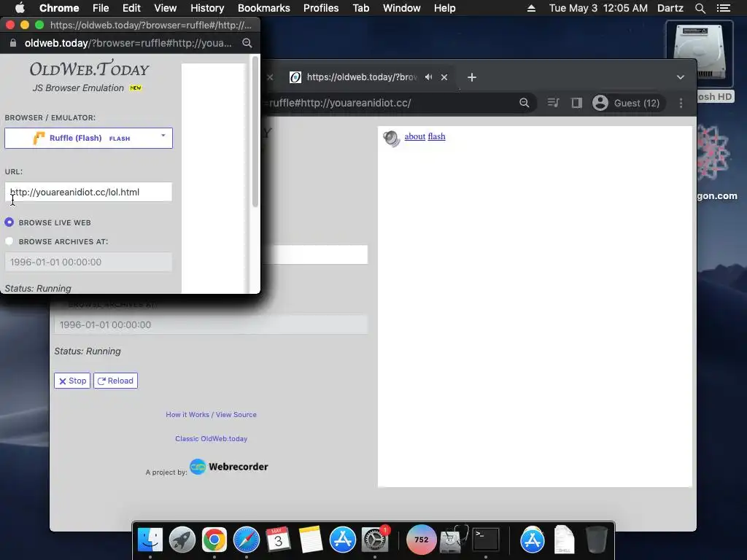This screenshot has height=560, width=747.
Task: Click the clock date in menu bar
Action: pos(598,8)
